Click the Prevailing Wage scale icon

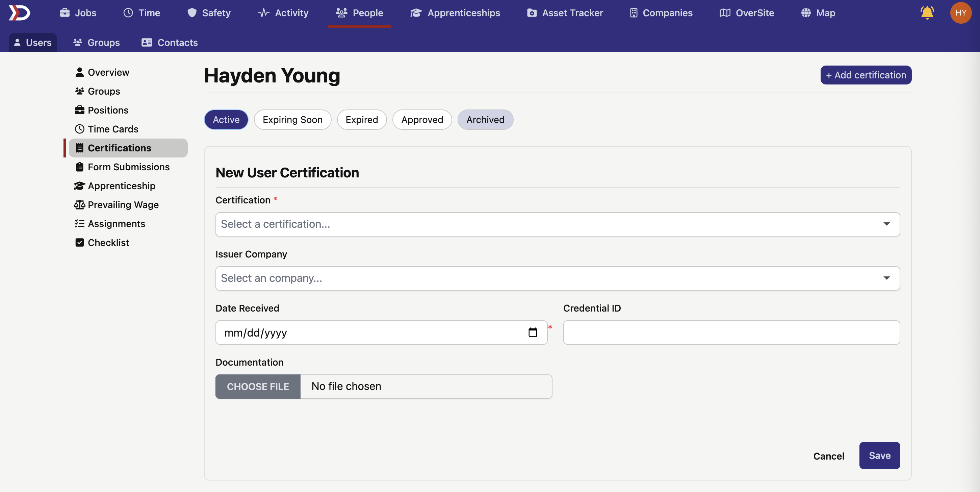tap(79, 205)
